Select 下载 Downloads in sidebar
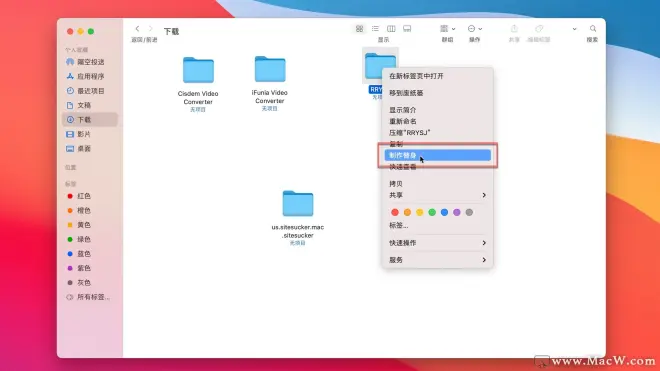This screenshot has height=371, width=660. [x=90, y=120]
